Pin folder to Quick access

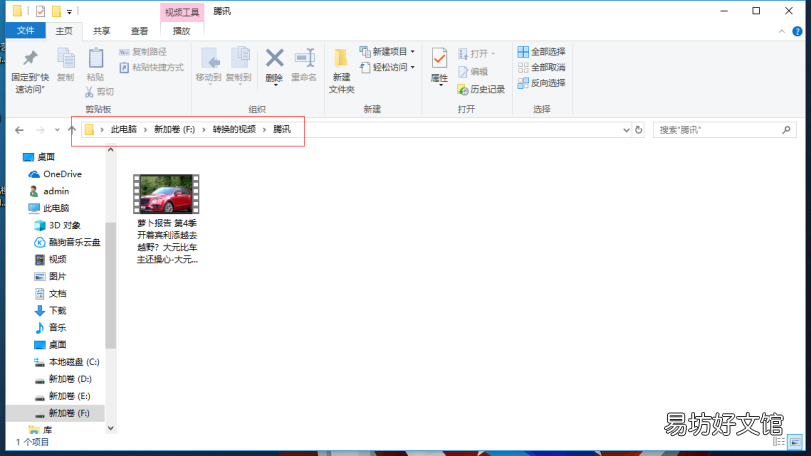30,71
